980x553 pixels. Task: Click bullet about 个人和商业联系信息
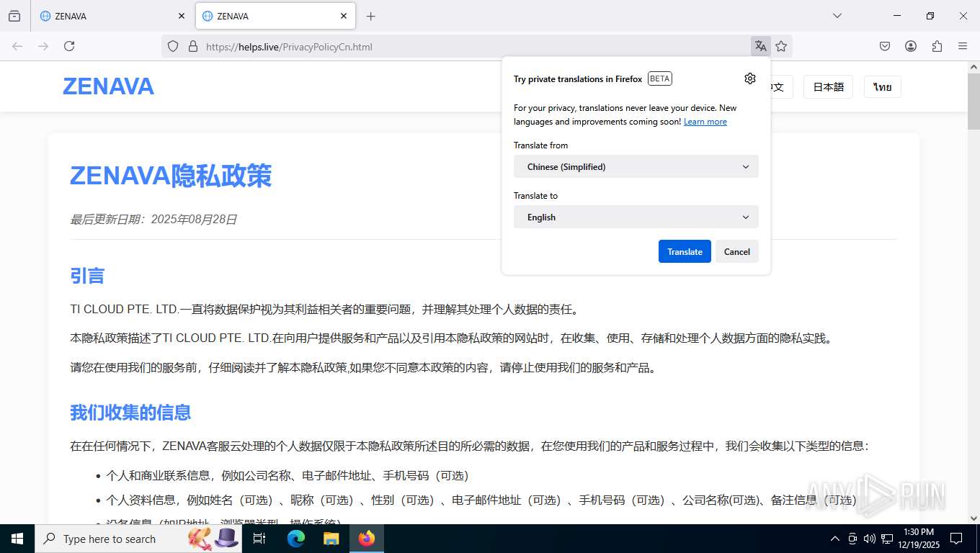click(288, 475)
